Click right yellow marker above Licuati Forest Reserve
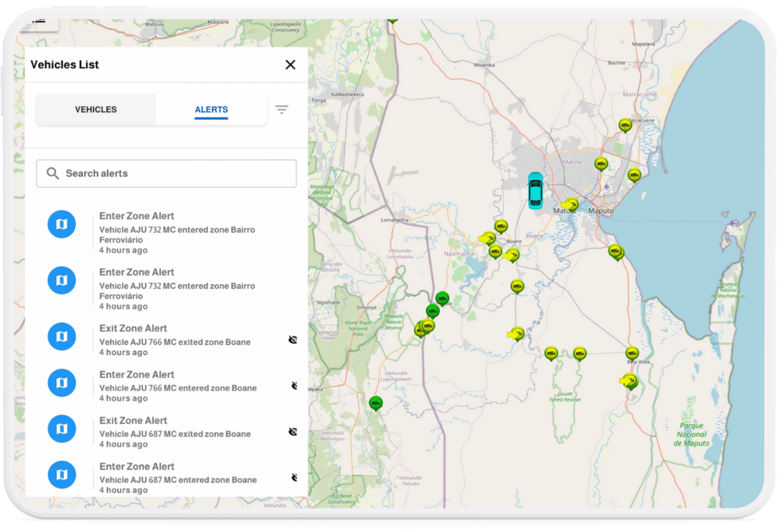777x532 pixels. click(x=580, y=353)
